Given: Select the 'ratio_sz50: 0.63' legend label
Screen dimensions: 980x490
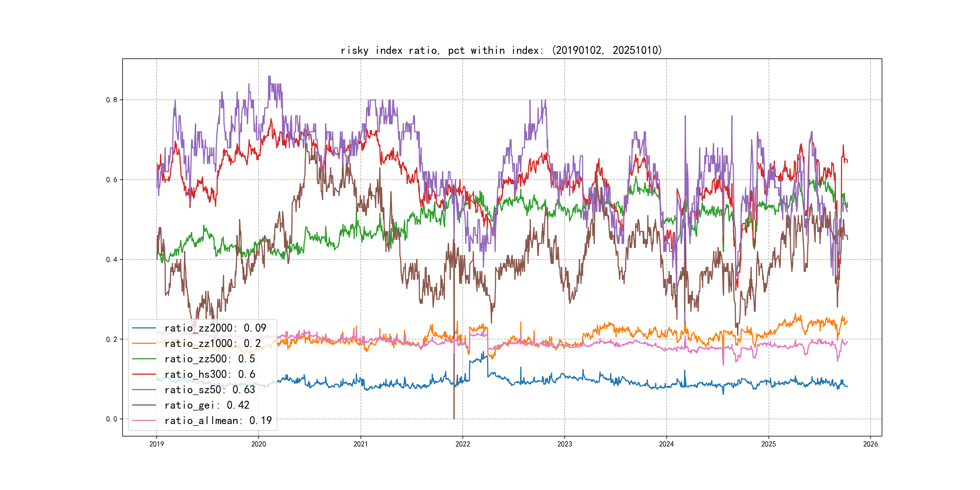Looking at the screenshot, I should pyautogui.click(x=210, y=390).
